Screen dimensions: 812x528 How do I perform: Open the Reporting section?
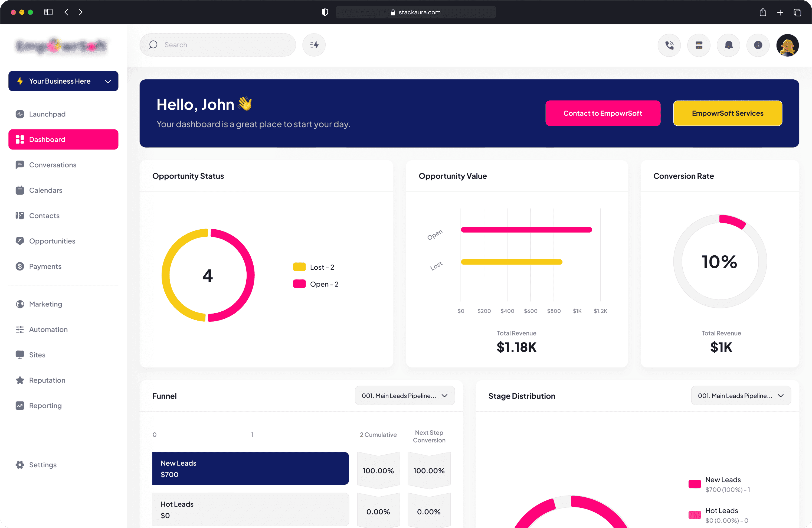click(45, 405)
